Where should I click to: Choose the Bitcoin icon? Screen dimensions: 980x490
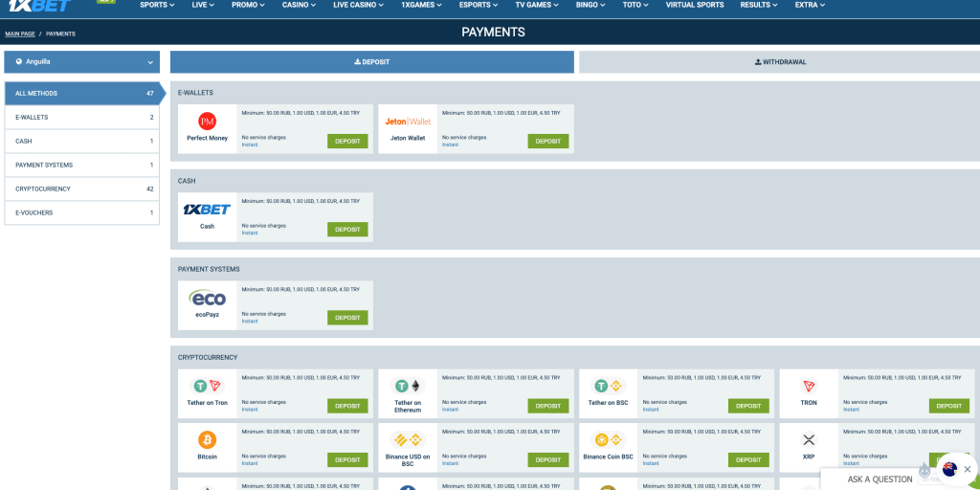tap(207, 440)
